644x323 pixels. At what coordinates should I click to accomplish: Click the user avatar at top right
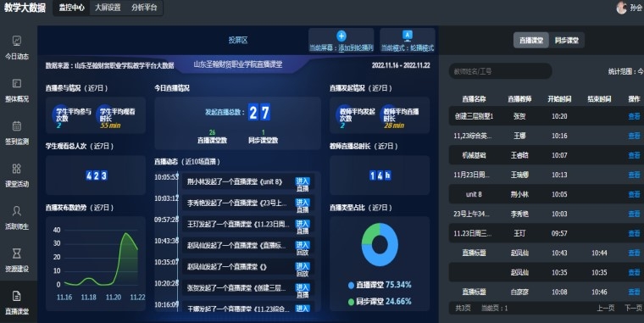[622, 8]
